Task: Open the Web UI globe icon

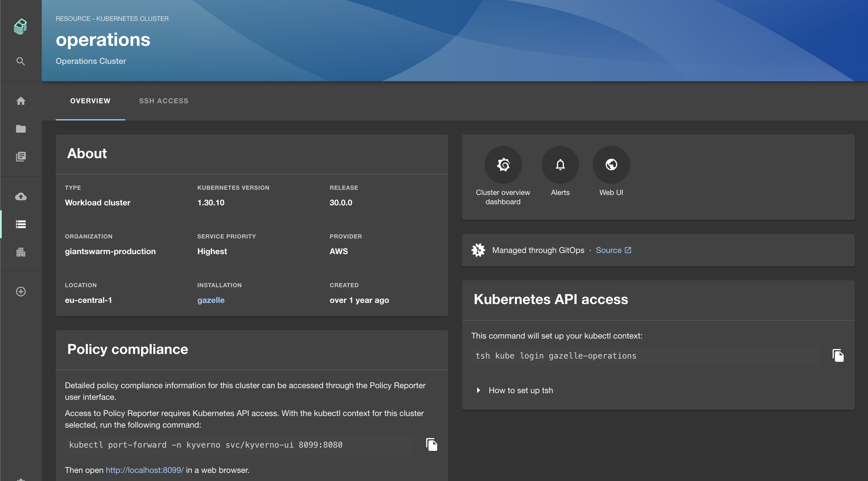Action: [x=611, y=165]
